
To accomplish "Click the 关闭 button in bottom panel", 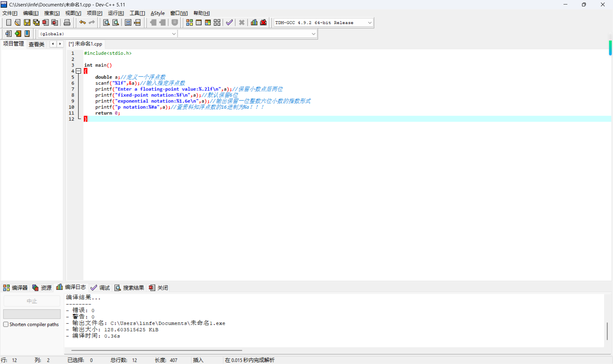I will coord(159,288).
